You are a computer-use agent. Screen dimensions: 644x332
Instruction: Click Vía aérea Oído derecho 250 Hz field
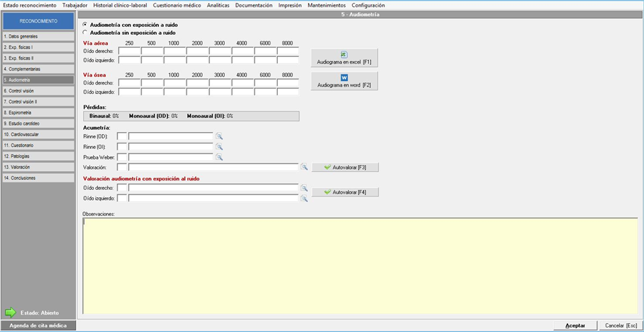click(129, 51)
